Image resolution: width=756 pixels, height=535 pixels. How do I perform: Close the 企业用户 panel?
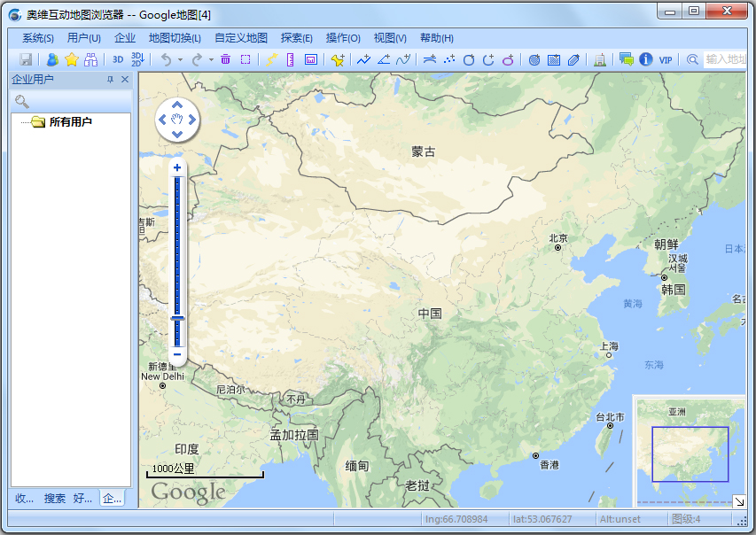pos(125,80)
